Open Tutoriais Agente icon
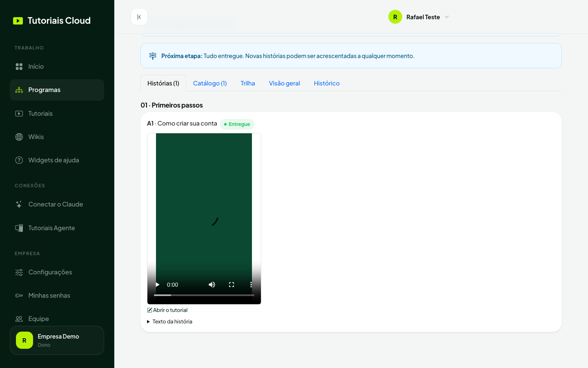The width and height of the screenshot is (588, 368). (x=19, y=228)
